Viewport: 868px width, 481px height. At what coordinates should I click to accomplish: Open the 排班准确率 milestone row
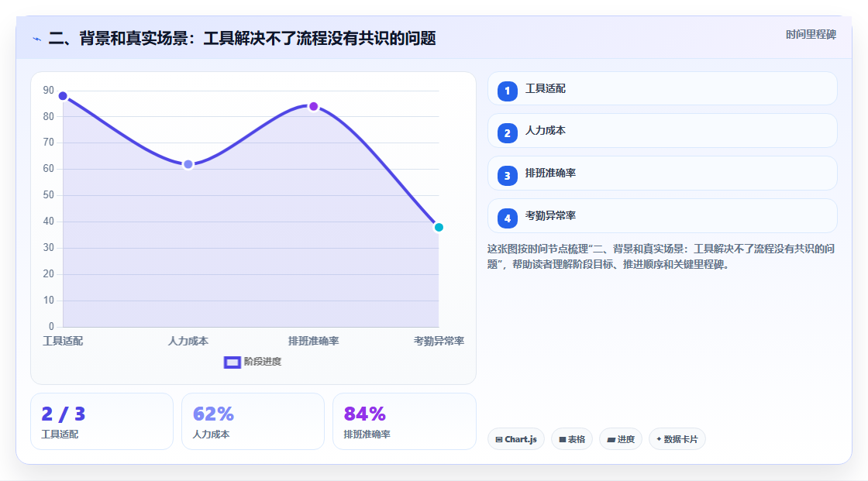pyautogui.click(x=662, y=174)
